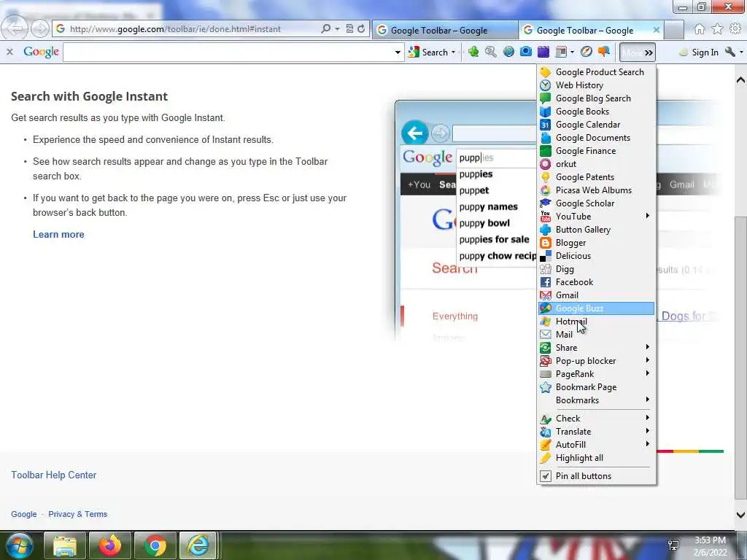Open the dropdown arrow beside the layout icon
The height and width of the screenshot is (560, 747).
[x=572, y=52]
